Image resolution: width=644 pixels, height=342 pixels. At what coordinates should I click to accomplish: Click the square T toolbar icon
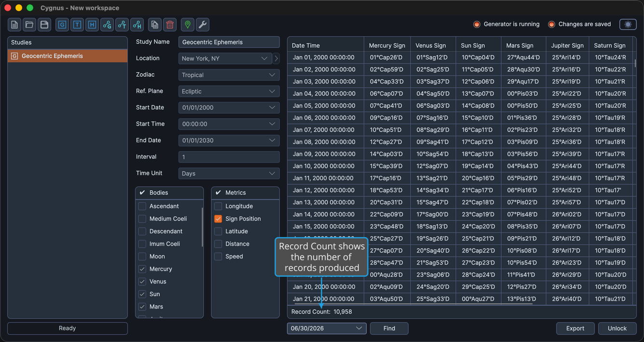[x=77, y=25]
